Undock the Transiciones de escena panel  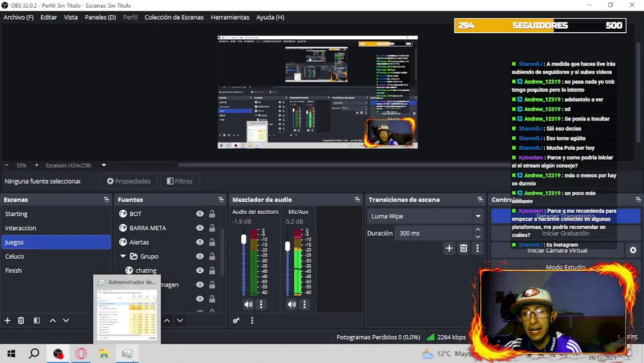(480, 200)
